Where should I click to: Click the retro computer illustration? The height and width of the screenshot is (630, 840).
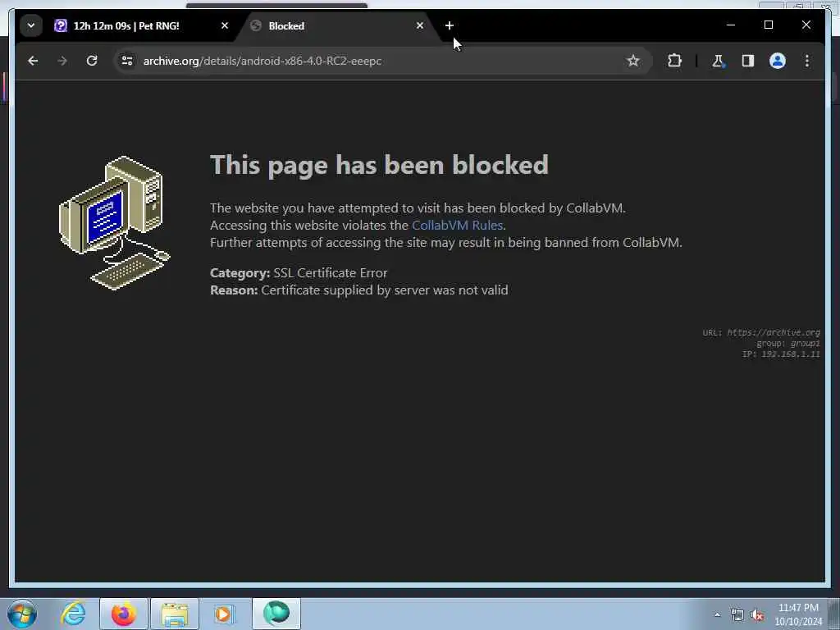pos(114,223)
